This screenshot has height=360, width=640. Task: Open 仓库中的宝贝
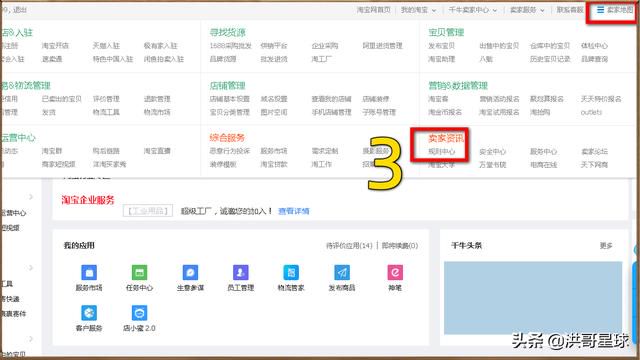550,46
